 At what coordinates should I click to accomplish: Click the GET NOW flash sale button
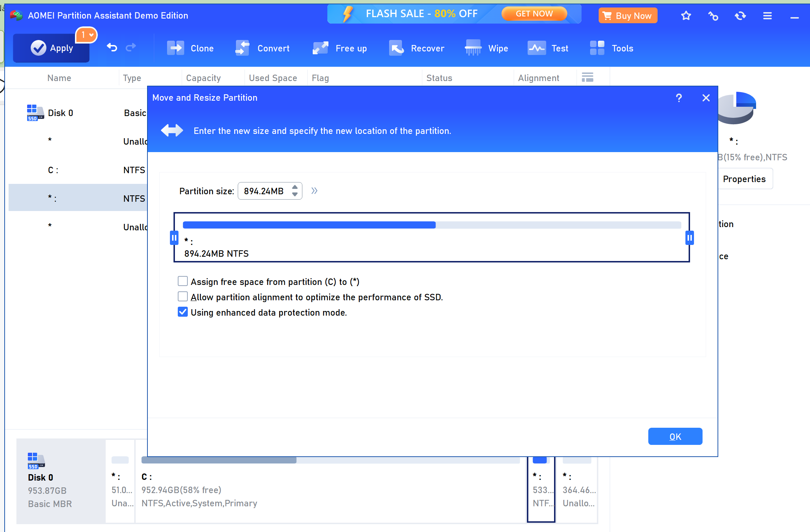coord(534,14)
